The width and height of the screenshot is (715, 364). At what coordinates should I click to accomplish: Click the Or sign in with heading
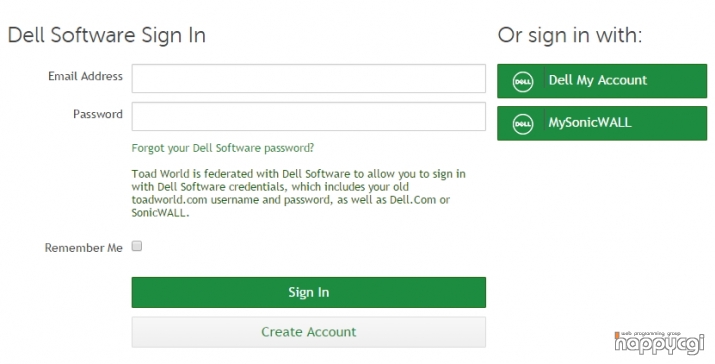[570, 35]
